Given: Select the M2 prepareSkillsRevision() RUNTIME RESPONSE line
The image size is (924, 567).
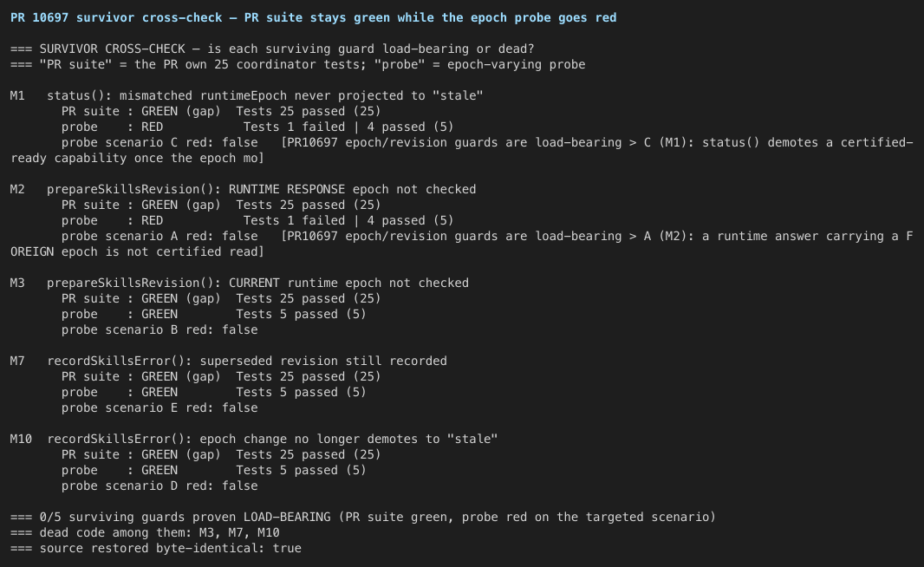Looking at the screenshot, I should [244, 189].
